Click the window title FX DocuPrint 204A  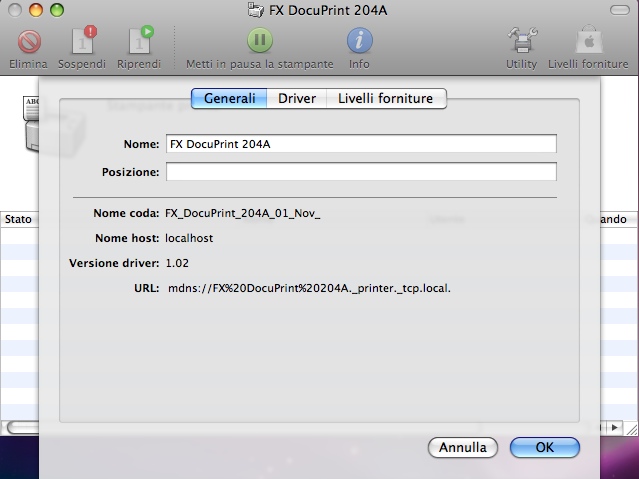click(328, 10)
